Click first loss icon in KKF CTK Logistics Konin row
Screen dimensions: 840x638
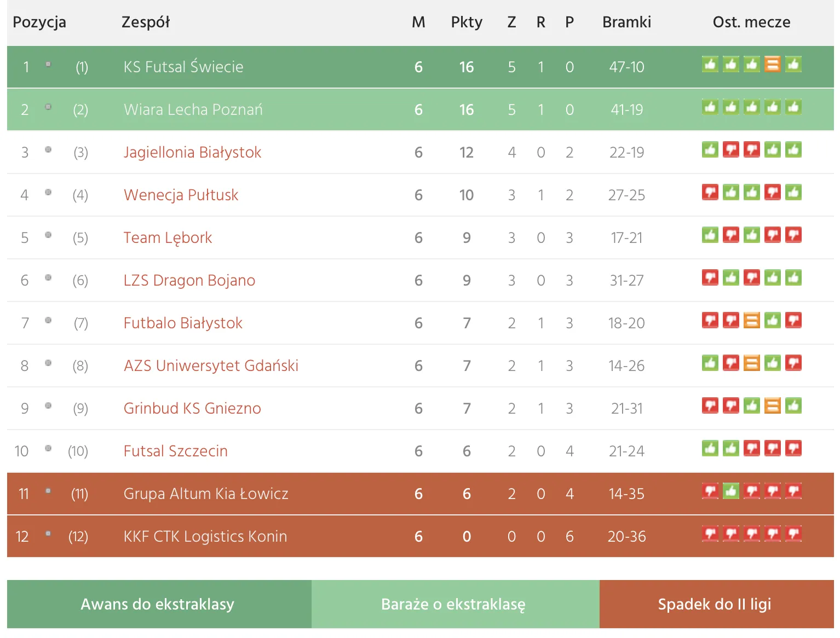(x=710, y=533)
